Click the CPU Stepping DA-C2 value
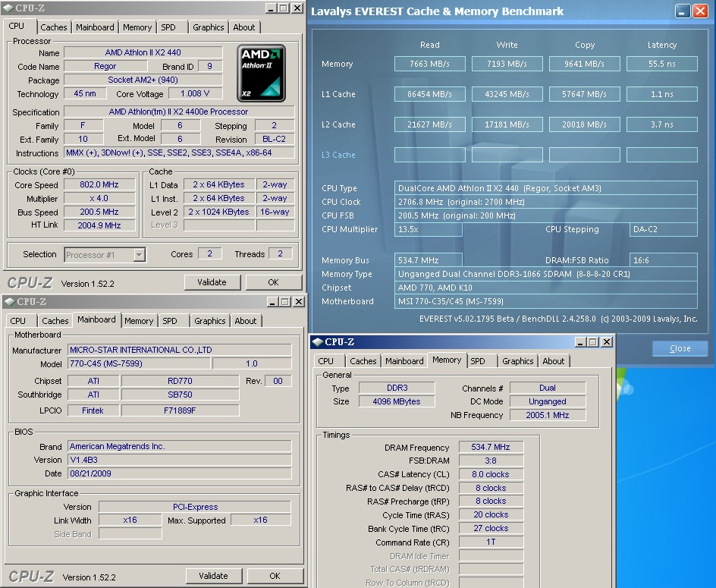The image size is (716, 588). click(x=663, y=229)
